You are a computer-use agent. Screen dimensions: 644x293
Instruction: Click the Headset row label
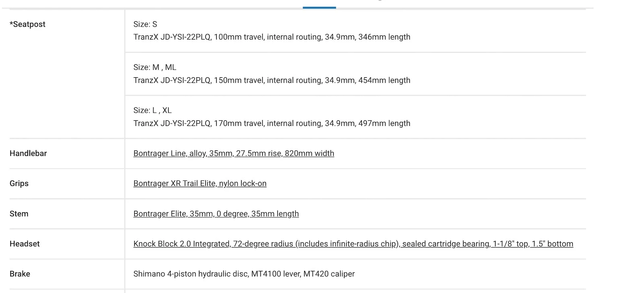(25, 244)
